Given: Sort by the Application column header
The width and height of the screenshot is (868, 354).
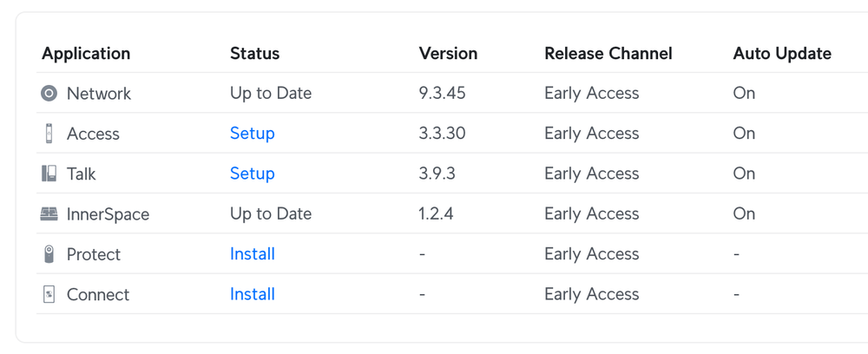Looking at the screenshot, I should pos(86,54).
